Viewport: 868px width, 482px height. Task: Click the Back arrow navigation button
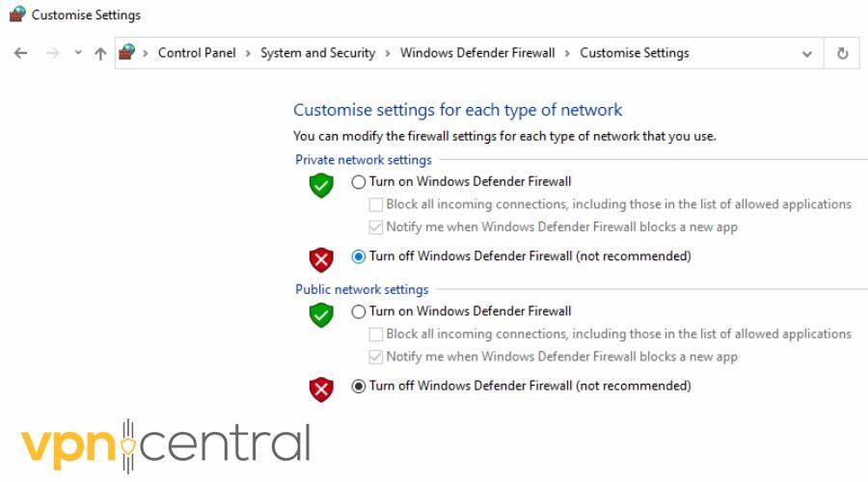coord(21,54)
